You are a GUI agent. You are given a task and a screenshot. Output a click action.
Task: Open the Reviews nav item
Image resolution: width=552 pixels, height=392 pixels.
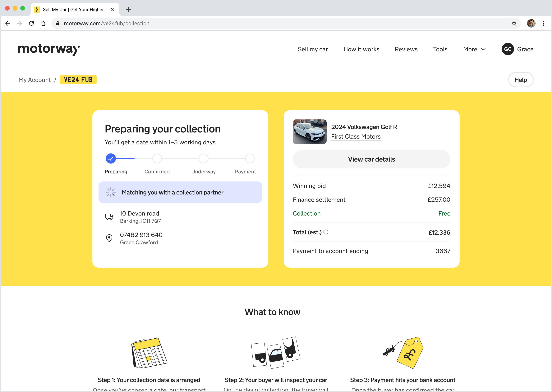(406, 49)
